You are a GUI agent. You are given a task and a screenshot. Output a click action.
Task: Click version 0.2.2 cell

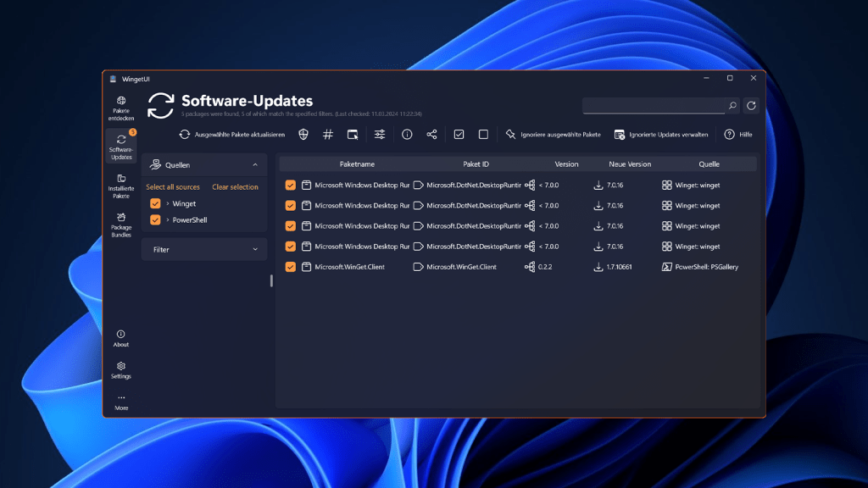click(545, 267)
